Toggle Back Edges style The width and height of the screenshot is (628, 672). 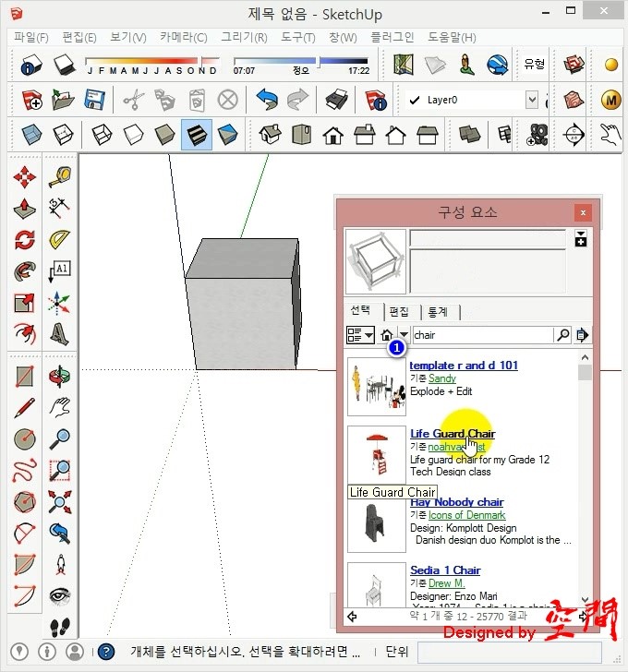pos(63,135)
